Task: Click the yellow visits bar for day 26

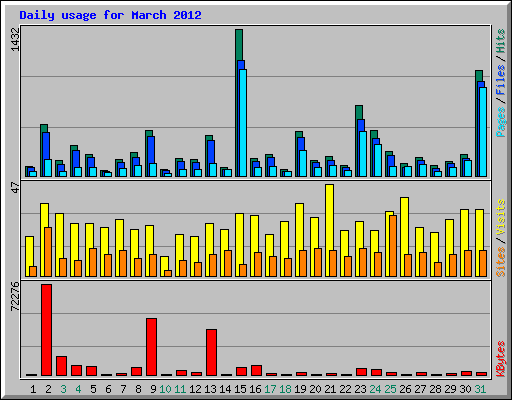Action: point(404,226)
